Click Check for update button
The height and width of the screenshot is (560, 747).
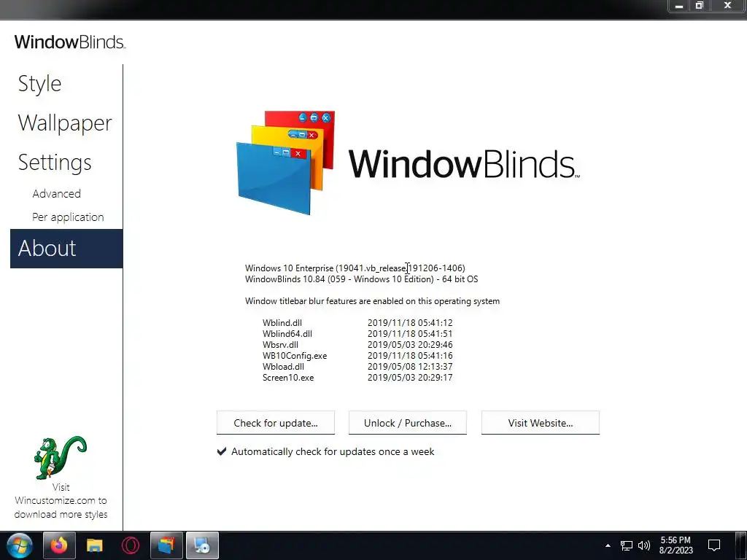275,423
